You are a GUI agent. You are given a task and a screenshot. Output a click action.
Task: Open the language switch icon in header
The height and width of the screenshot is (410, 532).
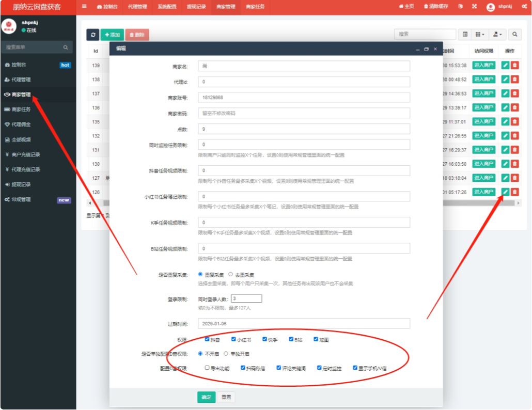460,6
